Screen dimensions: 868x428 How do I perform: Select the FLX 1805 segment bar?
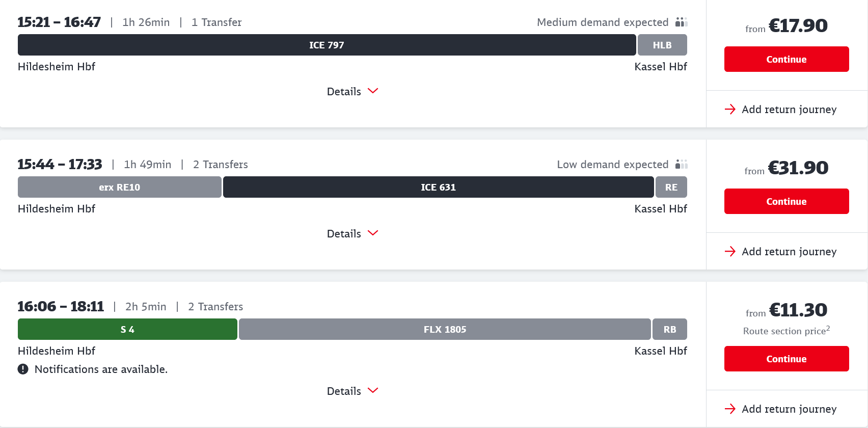point(445,329)
